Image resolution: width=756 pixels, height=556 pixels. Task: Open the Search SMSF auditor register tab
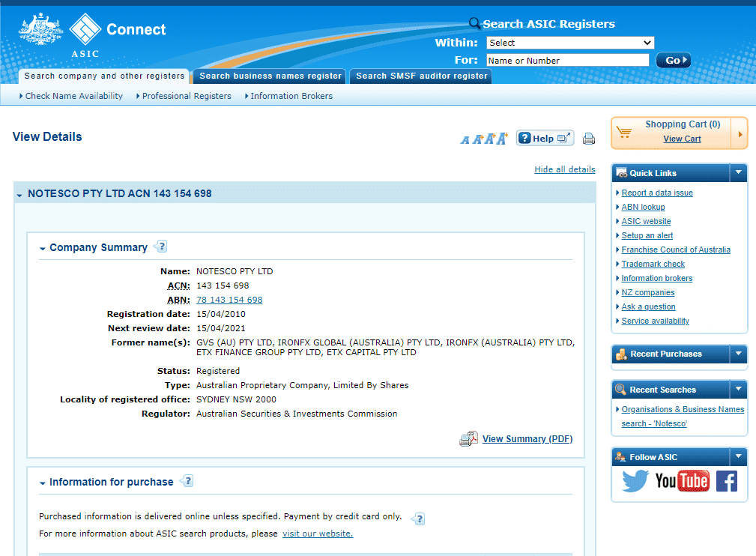coord(420,76)
